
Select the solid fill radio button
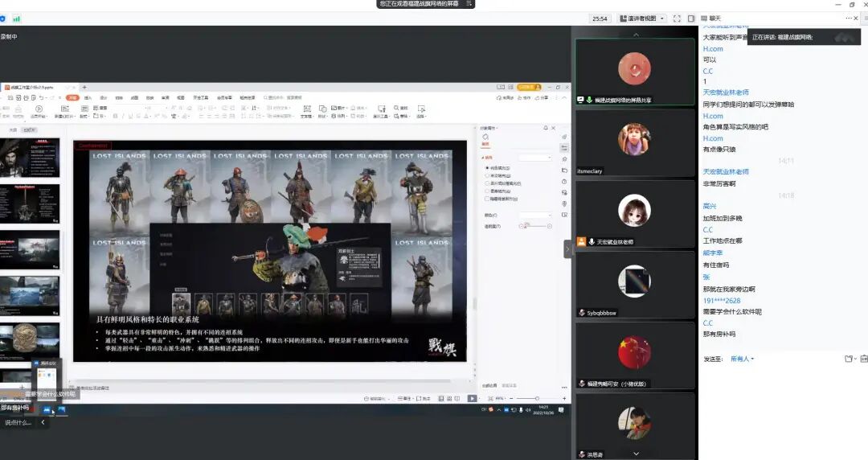click(x=488, y=168)
